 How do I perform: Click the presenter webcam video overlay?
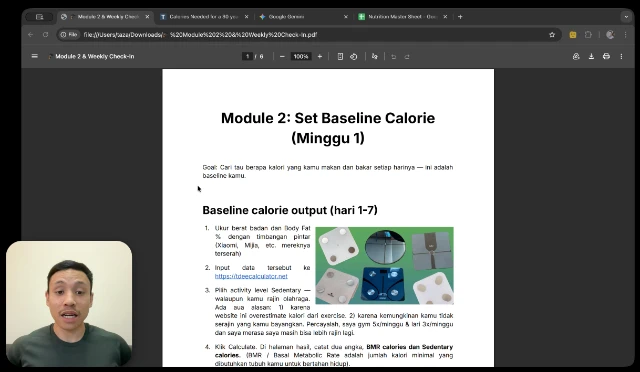pyautogui.click(x=69, y=303)
